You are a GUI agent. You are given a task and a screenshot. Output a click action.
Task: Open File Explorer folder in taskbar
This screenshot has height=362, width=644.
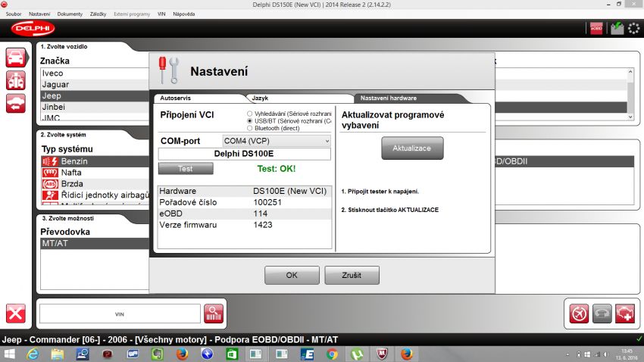pos(58,354)
